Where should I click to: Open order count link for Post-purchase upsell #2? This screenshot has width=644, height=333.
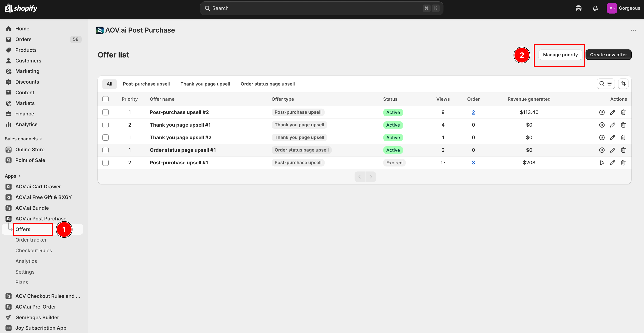[473, 112]
